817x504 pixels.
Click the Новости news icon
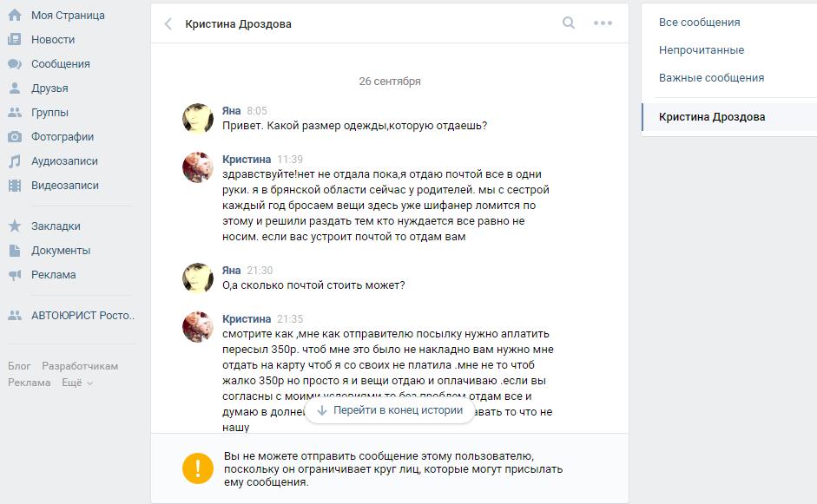click(x=15, y=39)
